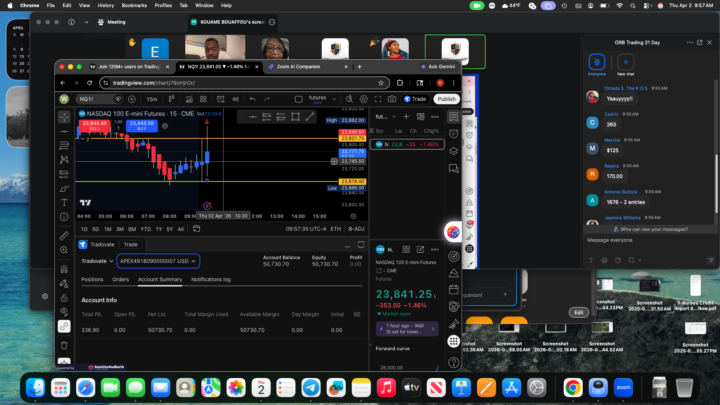Start bar replay mode
Viewport: 720px width, 405px height.
(235, 99)
